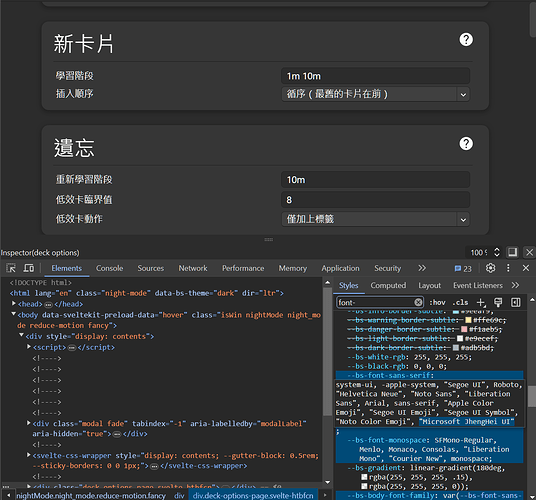536x500 pixels.
Task: Open the DevTools three-dot menu
Action: pyautogui.click(x=508, y=268)
